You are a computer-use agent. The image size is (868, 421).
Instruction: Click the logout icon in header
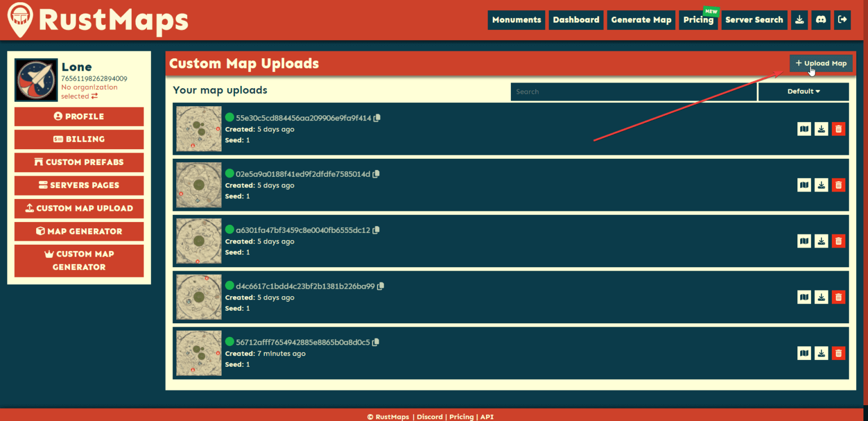pos(842,20)
